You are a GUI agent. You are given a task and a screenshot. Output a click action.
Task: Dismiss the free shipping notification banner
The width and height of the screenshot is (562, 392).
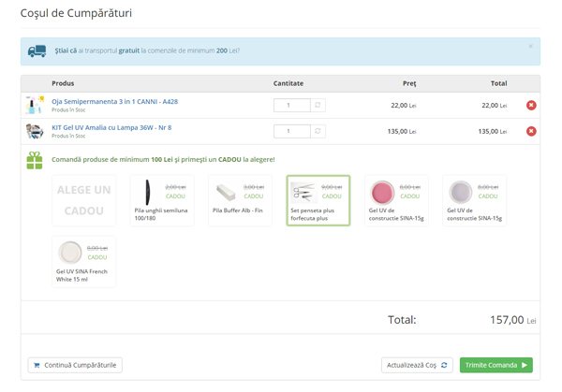529,46
